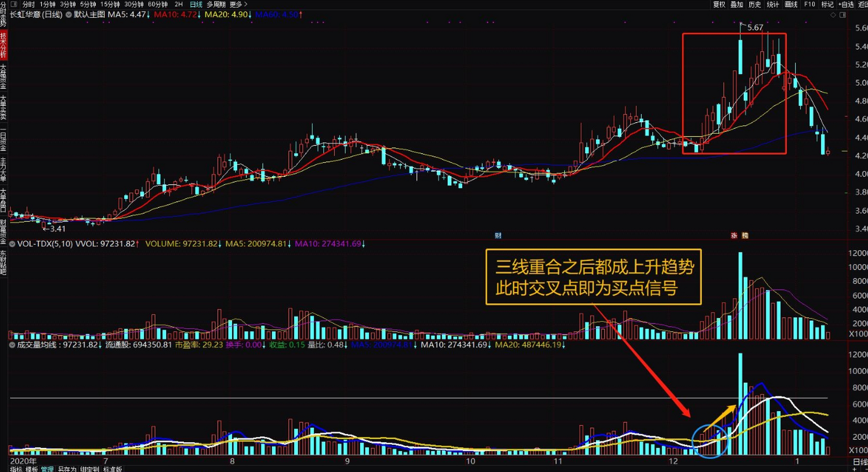868x472 pixels.
Task: Toggle the right sidebar panel icon
Action: [x=843, y=15]
